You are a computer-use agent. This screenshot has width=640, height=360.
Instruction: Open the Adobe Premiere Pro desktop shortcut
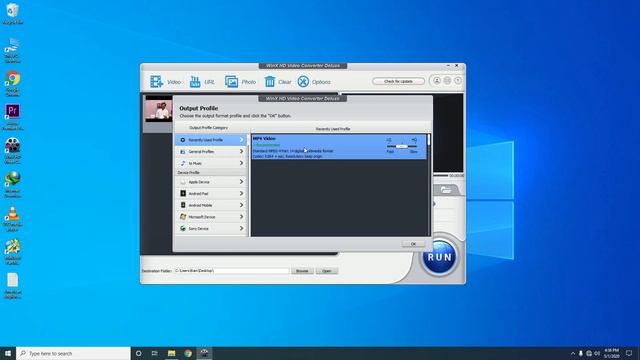[x=13, y=117]
